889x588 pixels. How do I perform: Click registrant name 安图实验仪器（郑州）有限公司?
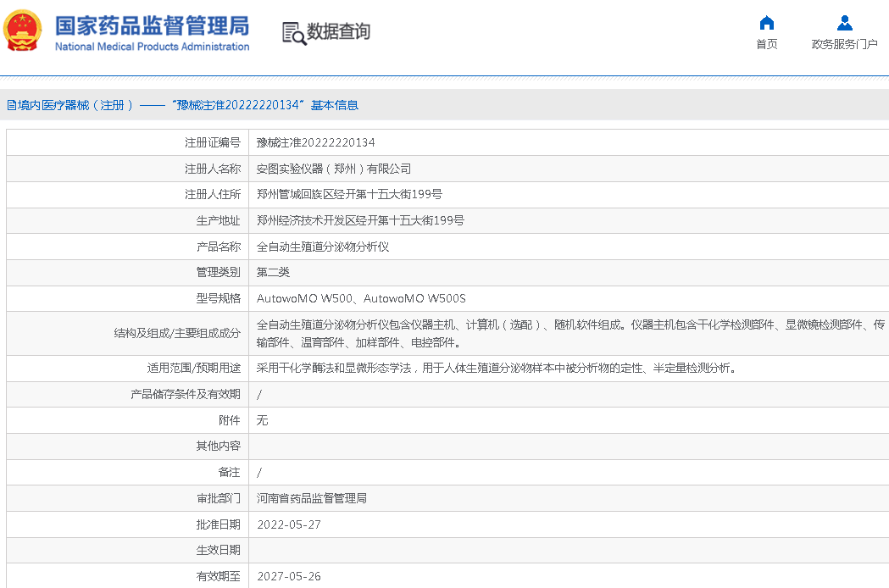334,169
